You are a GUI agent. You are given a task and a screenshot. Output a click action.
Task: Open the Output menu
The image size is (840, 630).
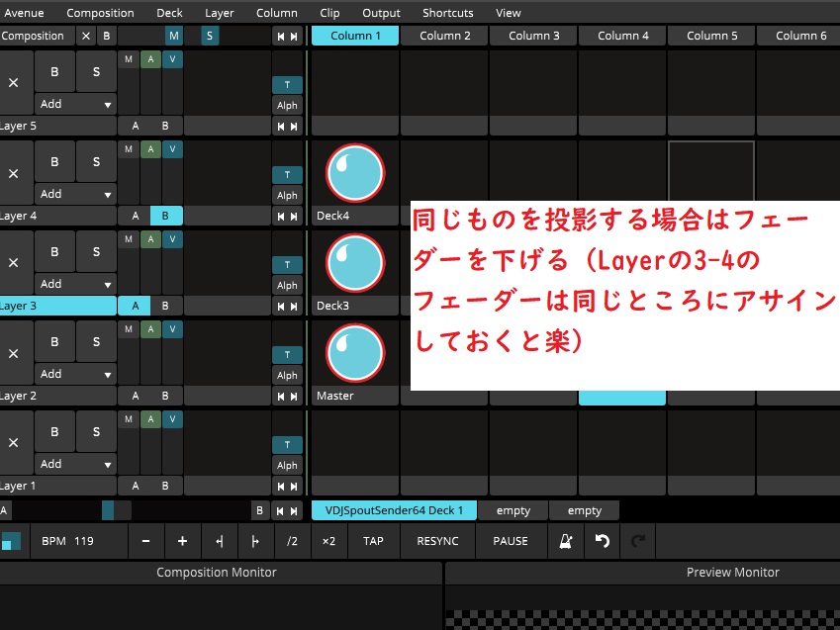pos(381,13)
